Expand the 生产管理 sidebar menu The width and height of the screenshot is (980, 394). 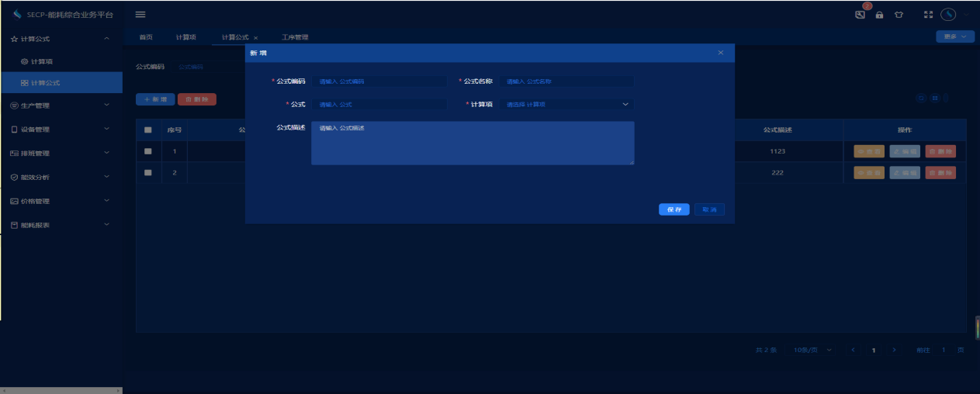click(61, 105)
